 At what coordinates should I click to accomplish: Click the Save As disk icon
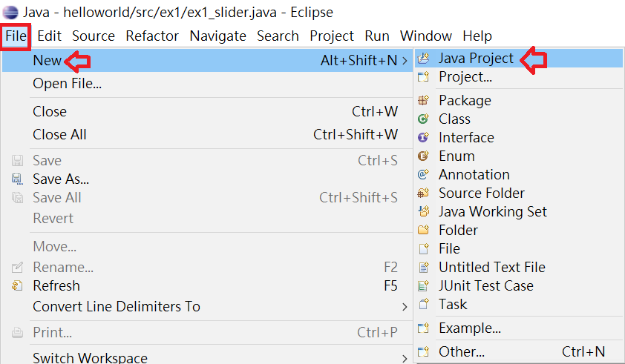[17, 179]
